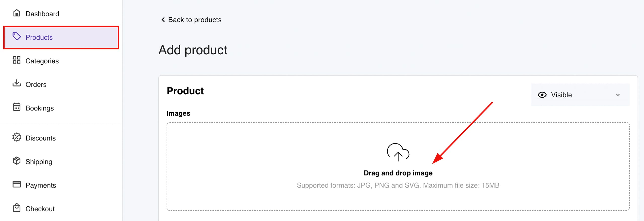
Task: Click the Dashboard home icon
Action: 17,13
